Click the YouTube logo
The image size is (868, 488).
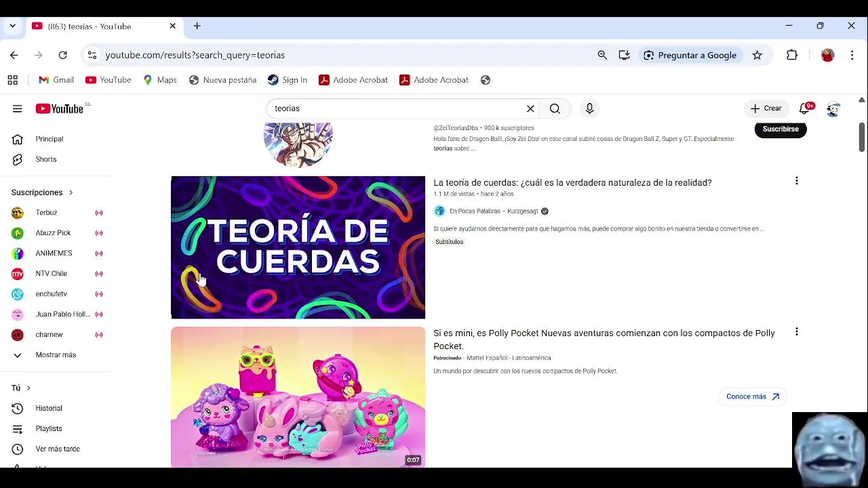(x=60, y=108)
